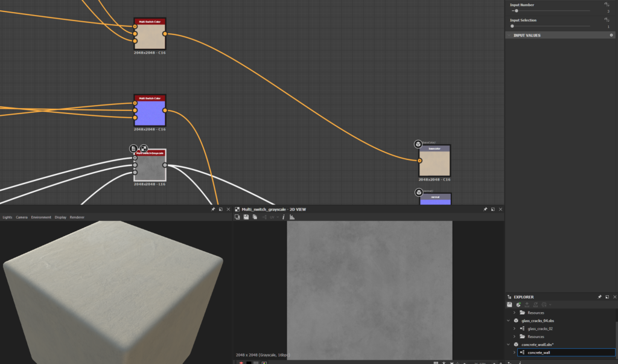Select concrete_wall.sbs* in Explorer
This screenshot has height=364, width=618.
537,345
